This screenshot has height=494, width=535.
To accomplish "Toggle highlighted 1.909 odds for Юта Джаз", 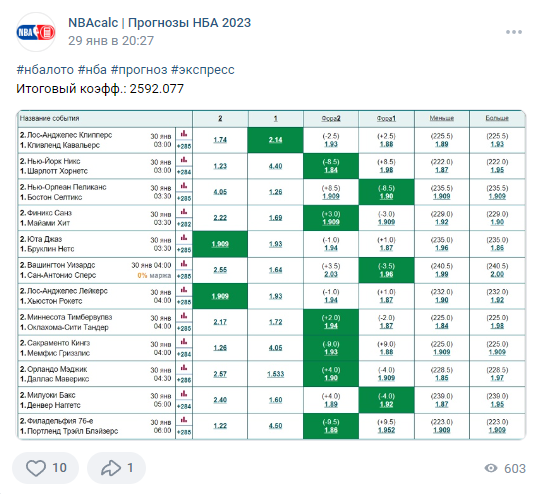I will point(220,244).
